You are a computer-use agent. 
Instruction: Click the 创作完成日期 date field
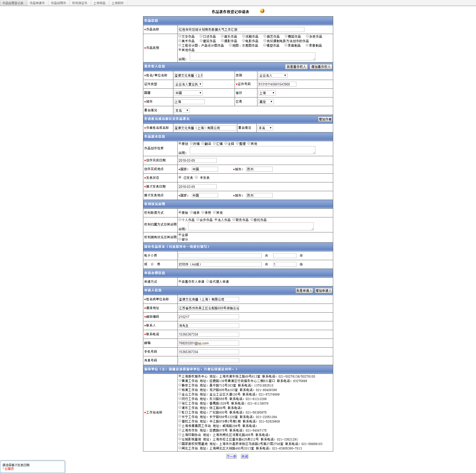(197, 160)
